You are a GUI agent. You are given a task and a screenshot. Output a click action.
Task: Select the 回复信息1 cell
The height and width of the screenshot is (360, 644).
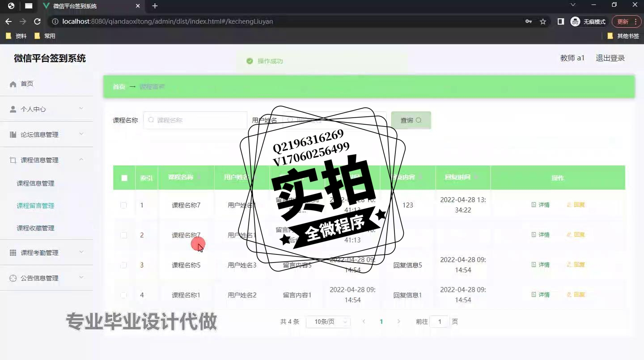pos(407,295)
